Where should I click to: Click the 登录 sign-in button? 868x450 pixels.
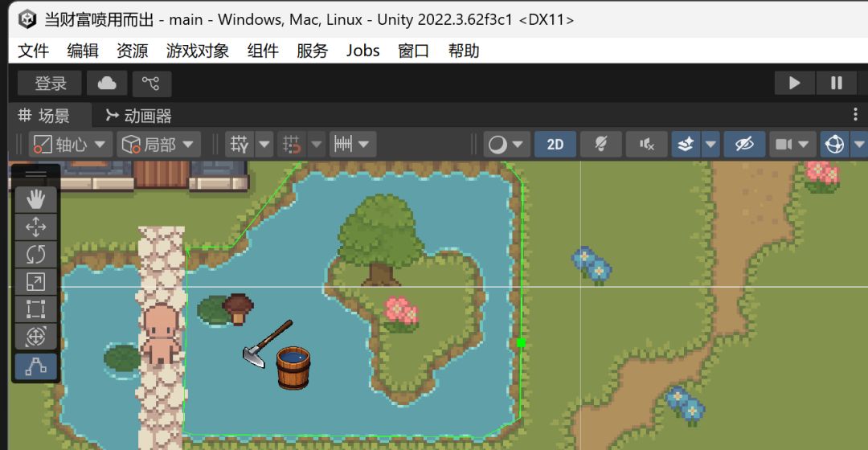pos(50,84)
